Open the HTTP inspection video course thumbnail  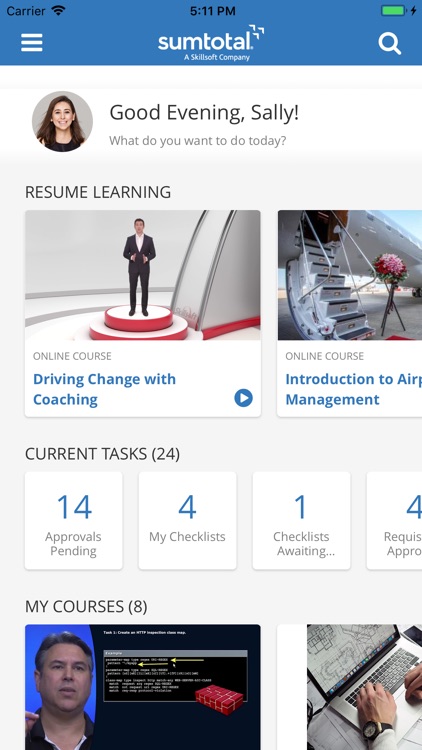pos(143,687)
